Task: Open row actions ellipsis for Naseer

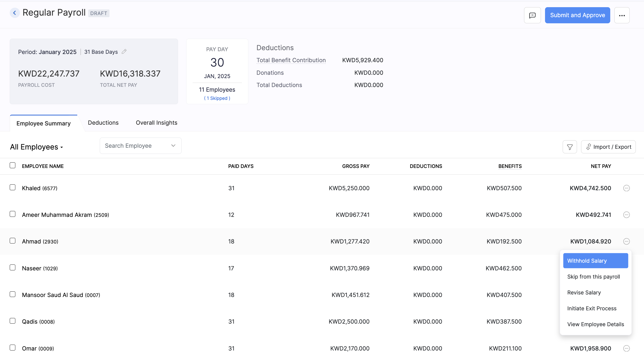Action: pos(626,268)
